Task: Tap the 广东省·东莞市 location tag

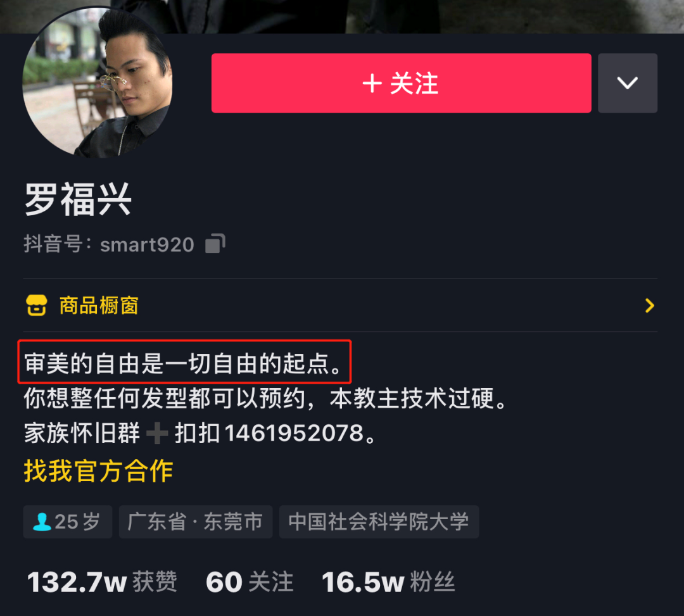Action: tap(196, 522)
